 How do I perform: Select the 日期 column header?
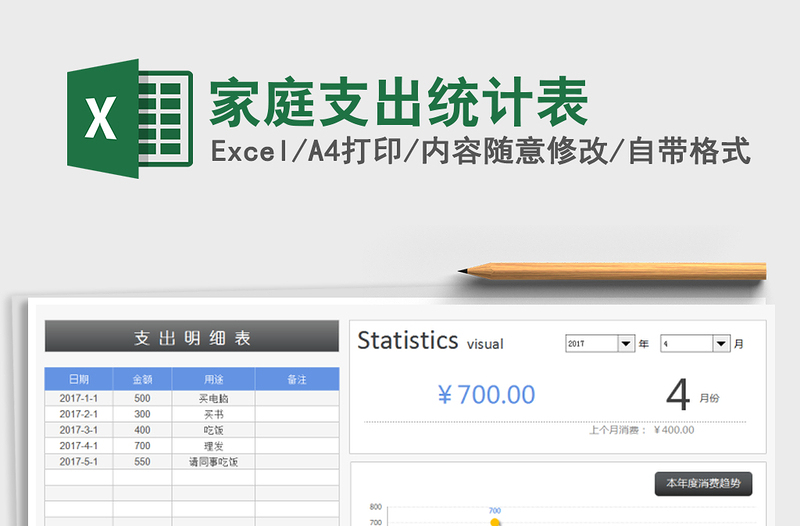pyautogui.click(x=79, y=379)
